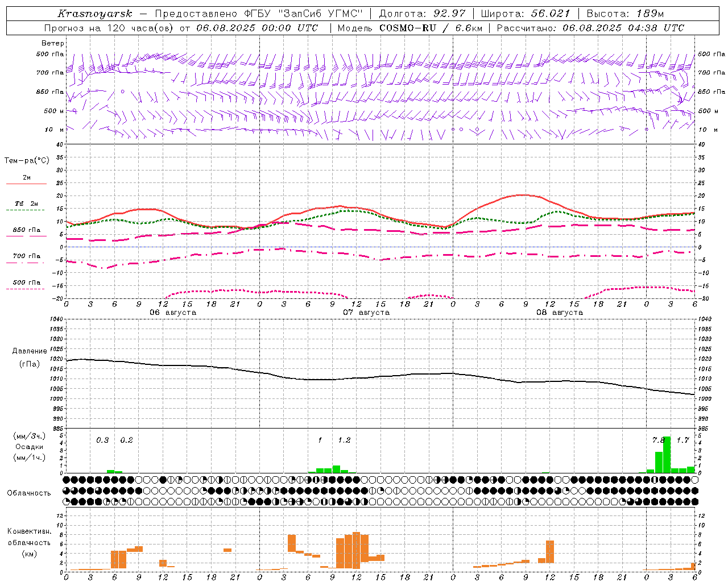
Task: Click the "1.7" precipitation value
Action: click(x=682, y=440)
